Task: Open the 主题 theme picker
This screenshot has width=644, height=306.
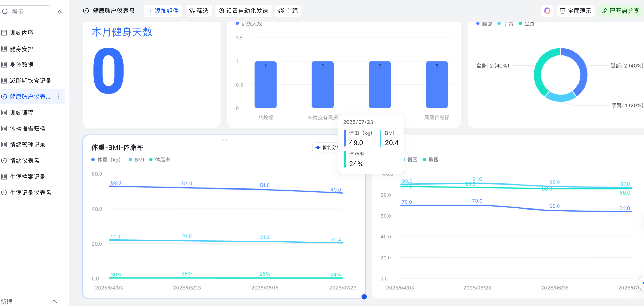Action: tap(288, 11)
